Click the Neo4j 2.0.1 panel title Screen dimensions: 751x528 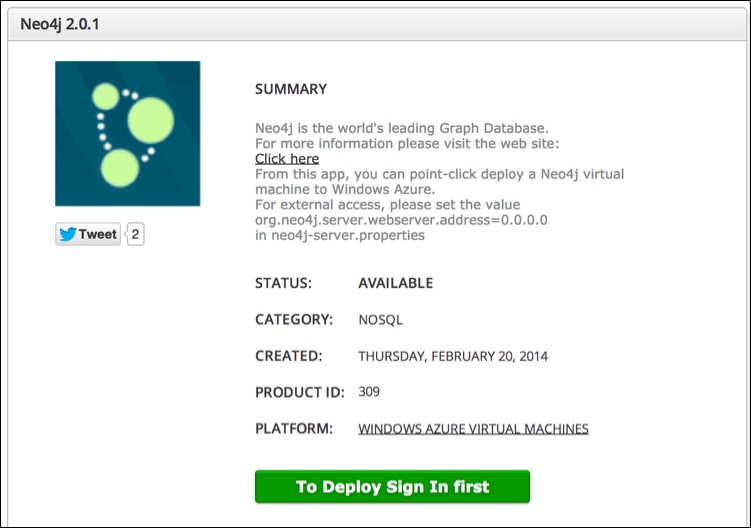60,24
